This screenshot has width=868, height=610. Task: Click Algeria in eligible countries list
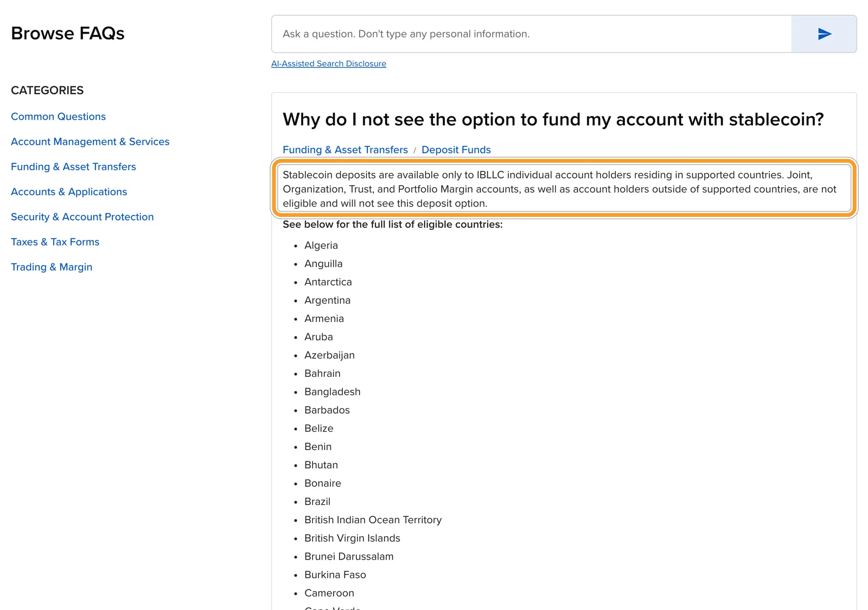pos(321,245)
